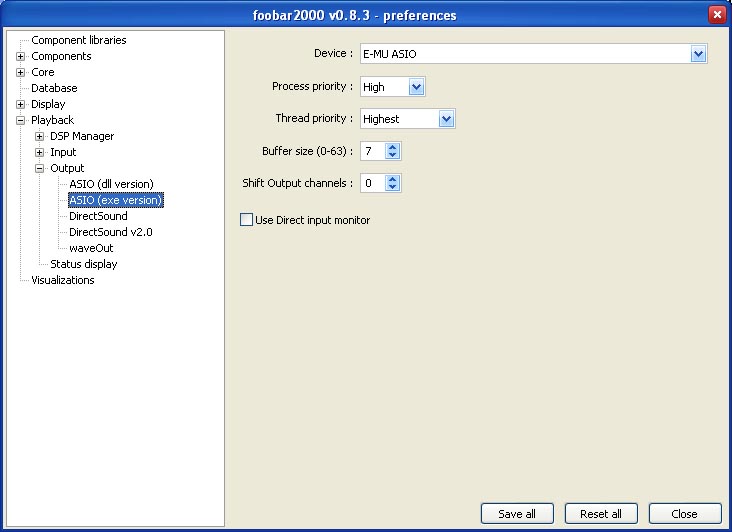The image size is (732, 532).
Task: Expand the DSP Manager node
Action: click(x=39, y=136)
